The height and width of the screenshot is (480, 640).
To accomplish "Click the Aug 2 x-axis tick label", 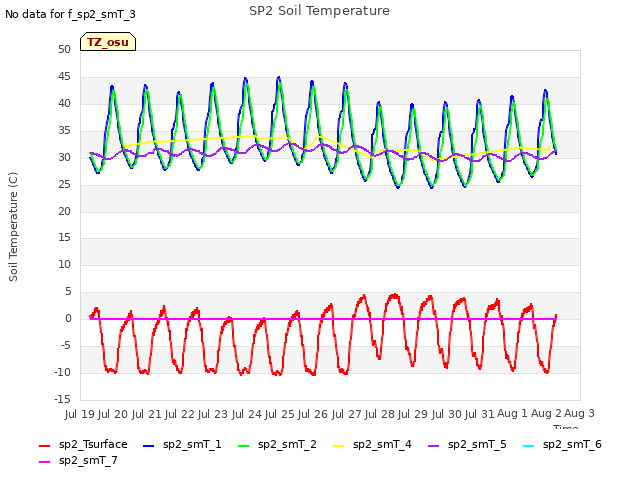I will coord(546,414).
